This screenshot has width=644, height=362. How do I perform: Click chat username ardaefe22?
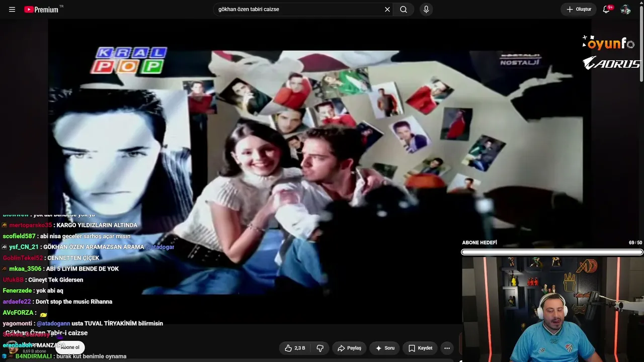click(x=17, y=302)
